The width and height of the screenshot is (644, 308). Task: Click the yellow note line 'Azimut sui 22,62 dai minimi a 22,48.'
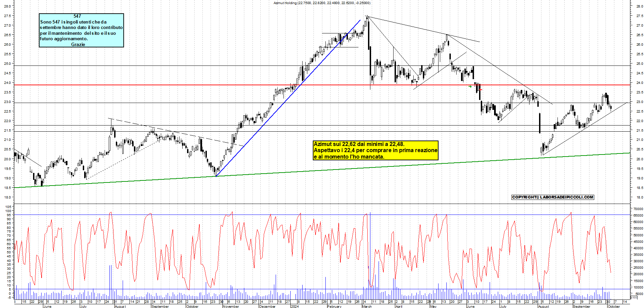(x=359, y=144)
